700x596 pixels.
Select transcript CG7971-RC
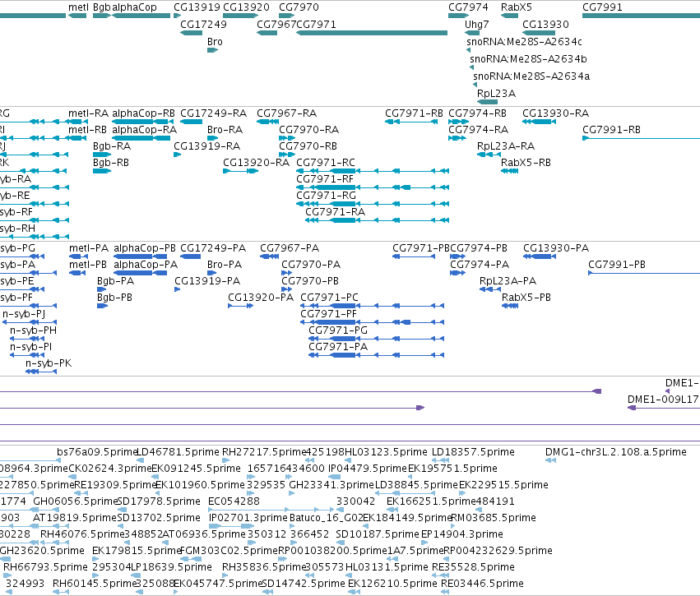[x=326, y=163]
